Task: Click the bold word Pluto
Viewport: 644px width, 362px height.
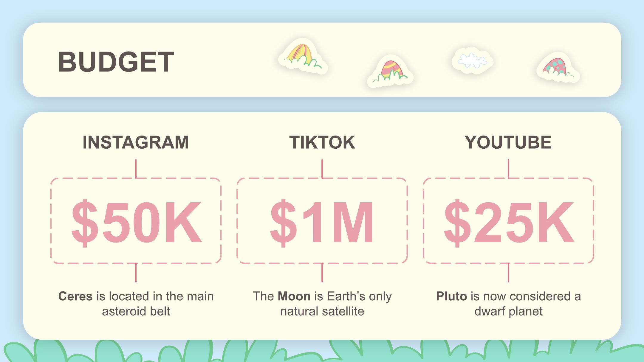Action: [451, 296]
